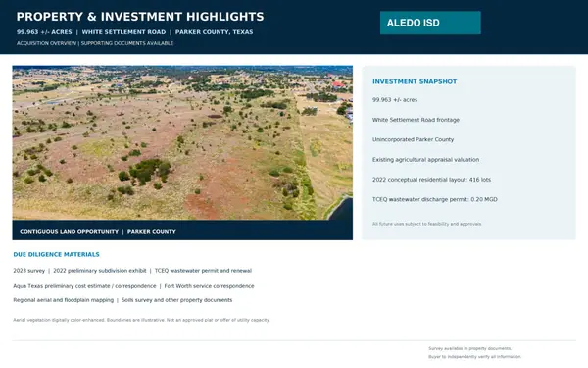Select 'PARKER COUNTY, TEXAS' in the header
Viewport: 588px width, 368px height.
coord(214,32)
